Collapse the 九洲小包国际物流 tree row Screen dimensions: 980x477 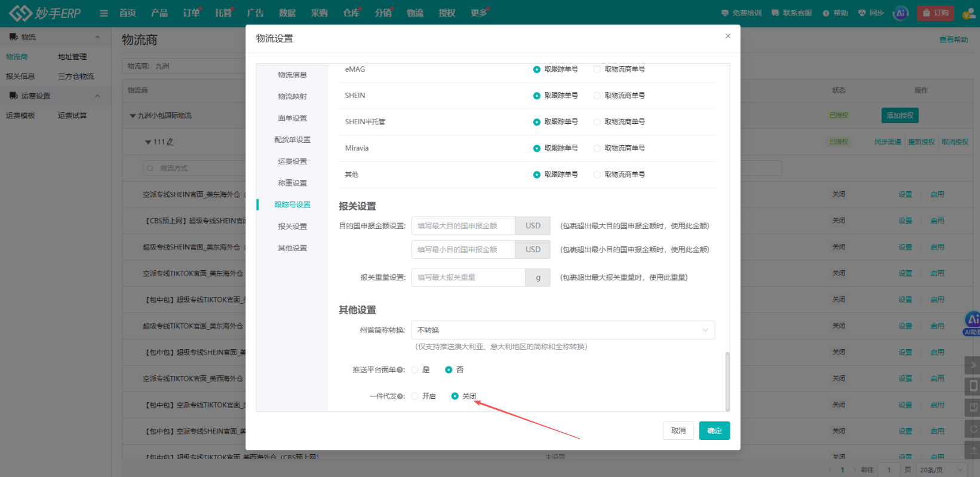point(133,116)
